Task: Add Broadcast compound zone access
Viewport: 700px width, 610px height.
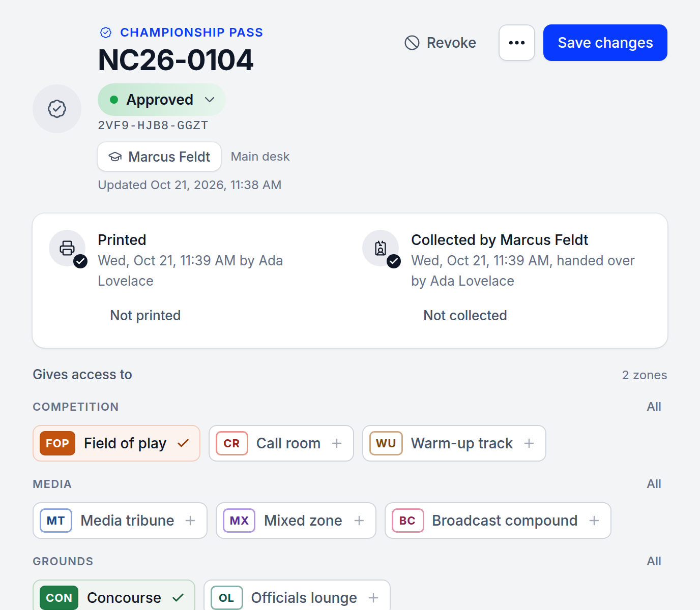Action: tap(498, 521)
